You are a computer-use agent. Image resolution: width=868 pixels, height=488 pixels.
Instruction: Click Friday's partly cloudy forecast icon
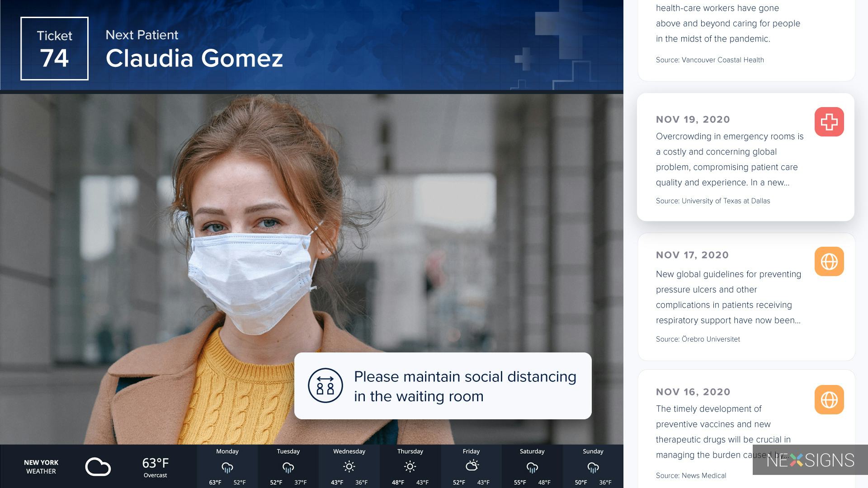click(472, 466)
